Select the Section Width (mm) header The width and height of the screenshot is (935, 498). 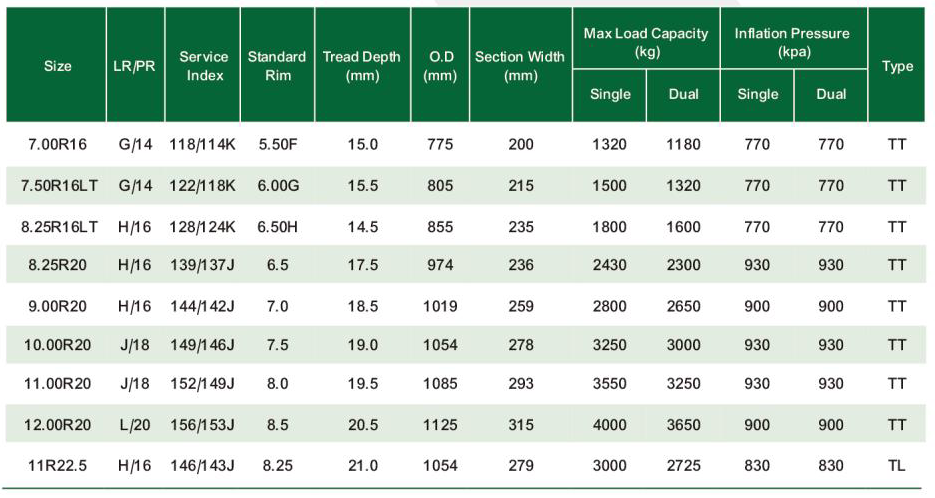(520, 66)
